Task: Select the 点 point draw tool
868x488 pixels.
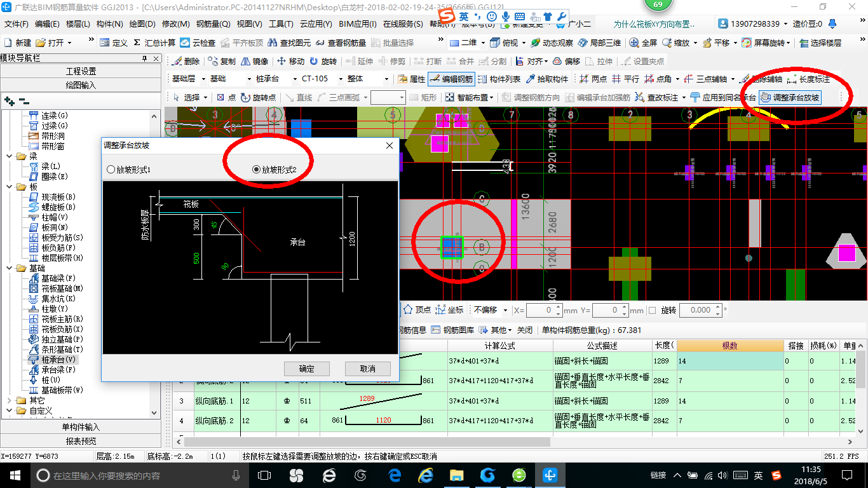Action: click(226, 97)
